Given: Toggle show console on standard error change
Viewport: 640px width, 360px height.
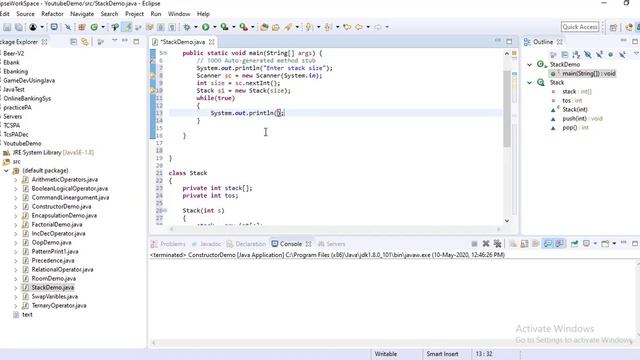Looking at the screenshot, I should click(559, 244).
